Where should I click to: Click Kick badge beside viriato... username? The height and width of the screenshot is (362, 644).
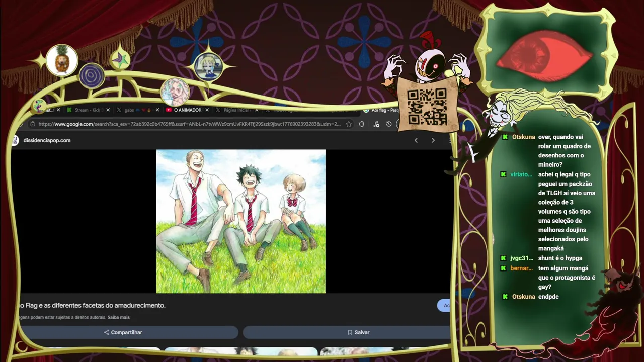pyautogui.click(x=503, y=174)
